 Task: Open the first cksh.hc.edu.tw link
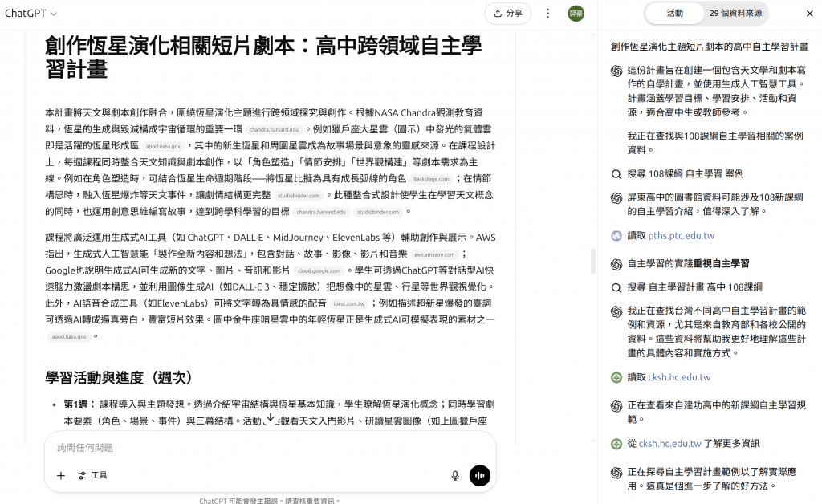(679, 377)
